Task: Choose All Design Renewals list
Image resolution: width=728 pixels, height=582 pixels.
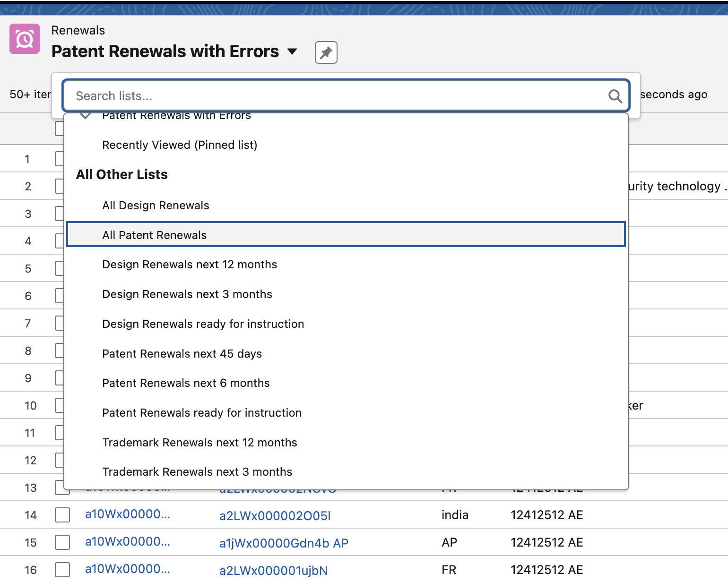Action: click(156, 205)
